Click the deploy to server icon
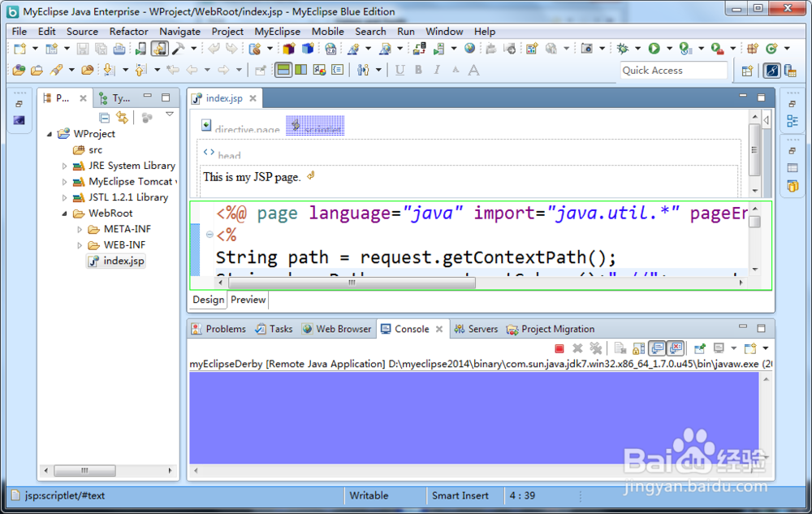 pyautogui.click(x=420, y=49)
